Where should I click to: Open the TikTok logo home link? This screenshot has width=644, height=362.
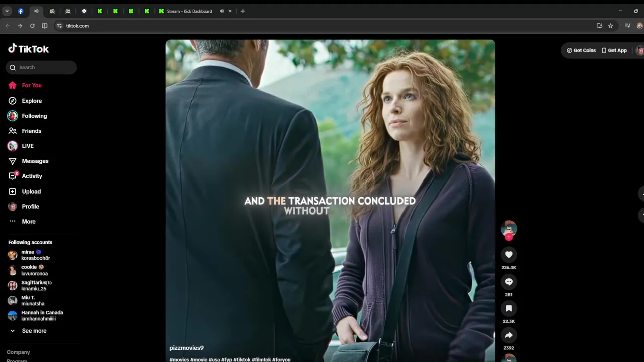tap(28, 49)
